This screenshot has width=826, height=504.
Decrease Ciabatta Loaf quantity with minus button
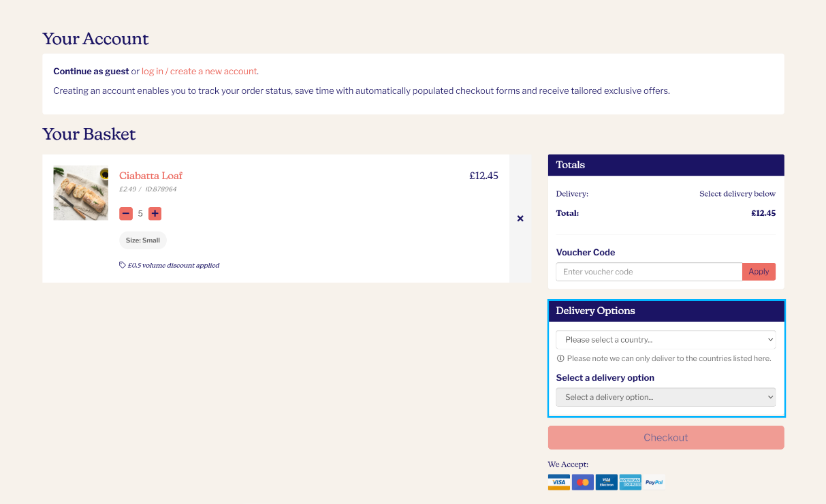click(126, 213)
